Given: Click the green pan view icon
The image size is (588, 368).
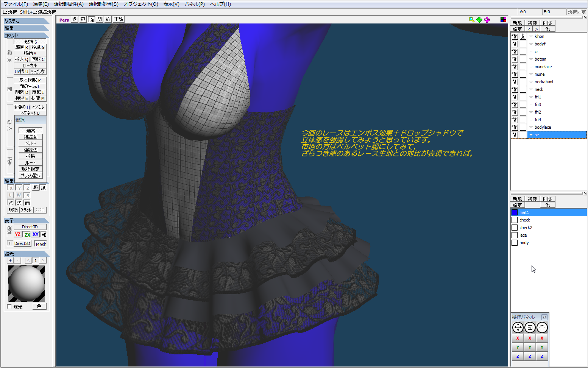Looking at the screenshot, I should [x=479, y=20].
